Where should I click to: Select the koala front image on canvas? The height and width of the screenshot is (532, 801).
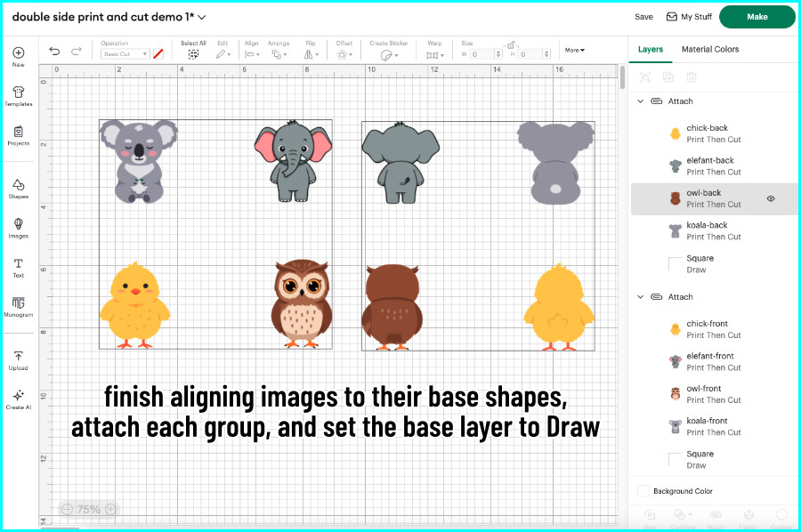pos(139,162)
